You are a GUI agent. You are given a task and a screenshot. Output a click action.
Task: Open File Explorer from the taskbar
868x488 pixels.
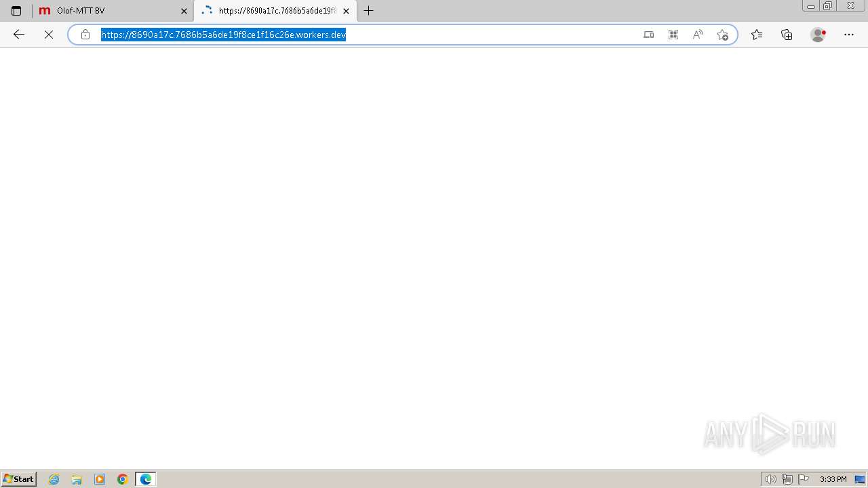coord(77,479)
